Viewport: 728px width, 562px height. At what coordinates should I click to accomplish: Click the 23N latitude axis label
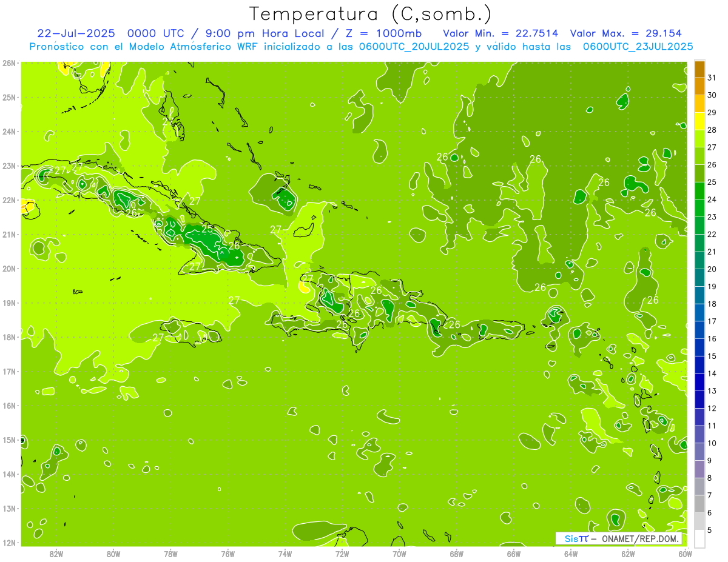[x=9, y=166]
